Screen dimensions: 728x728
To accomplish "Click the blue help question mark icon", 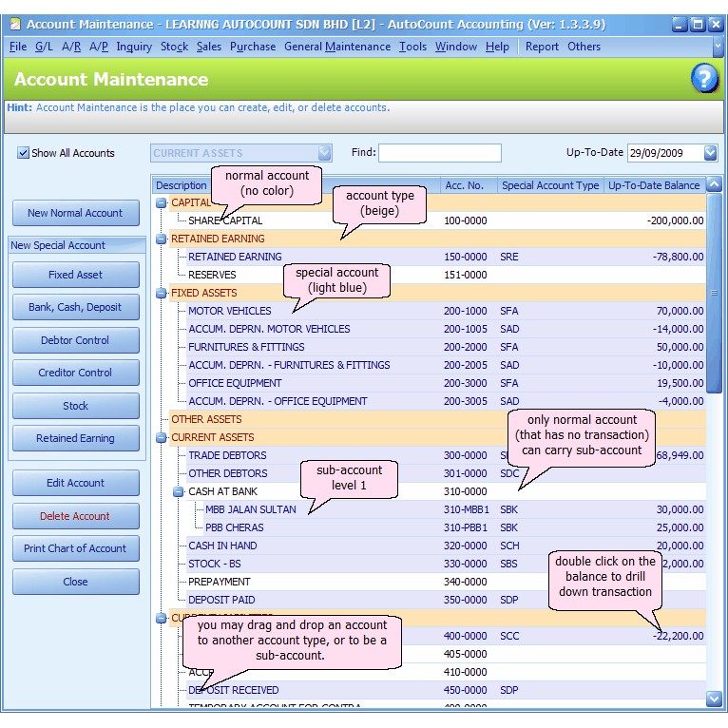I will click(x=703, y=79).
